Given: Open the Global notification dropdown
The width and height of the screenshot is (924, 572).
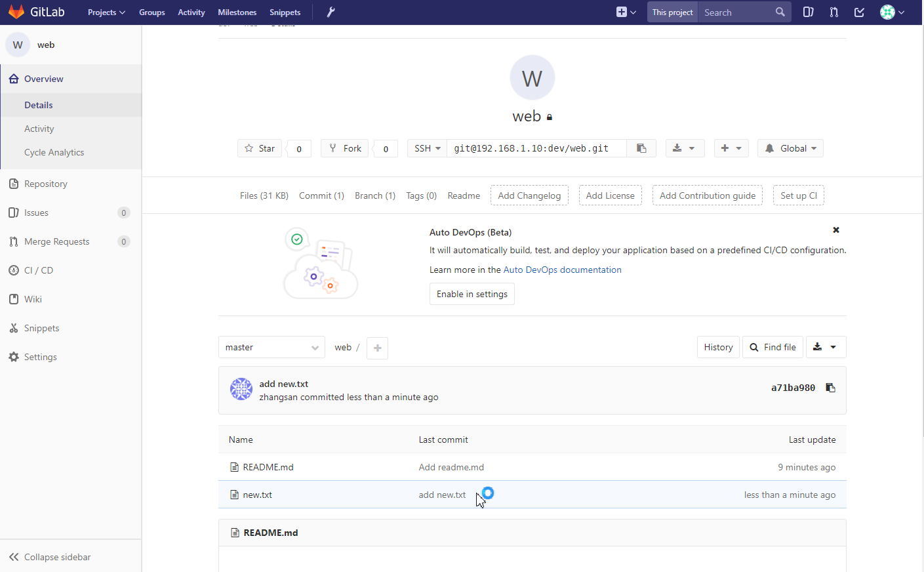Looking at the screenshot, I should tap(790, 148).
